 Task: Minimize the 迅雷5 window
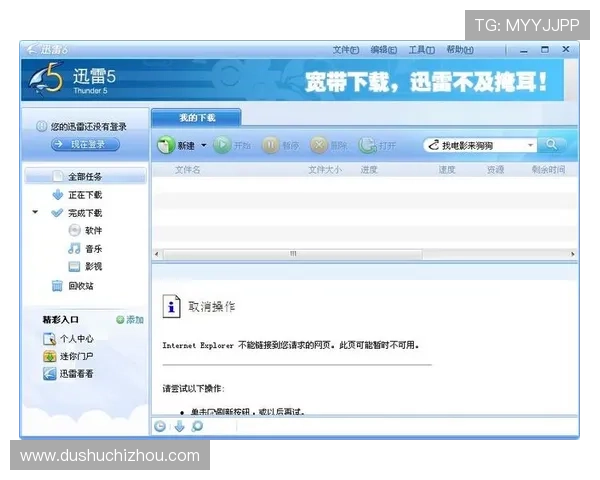[523, 50]
